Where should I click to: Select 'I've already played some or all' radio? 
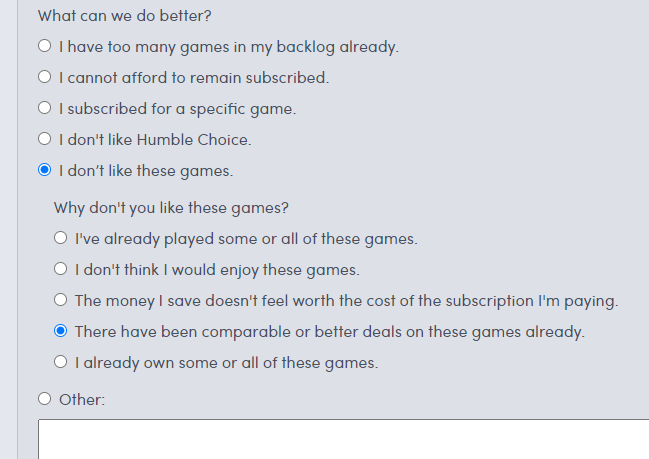pos(60,238)
